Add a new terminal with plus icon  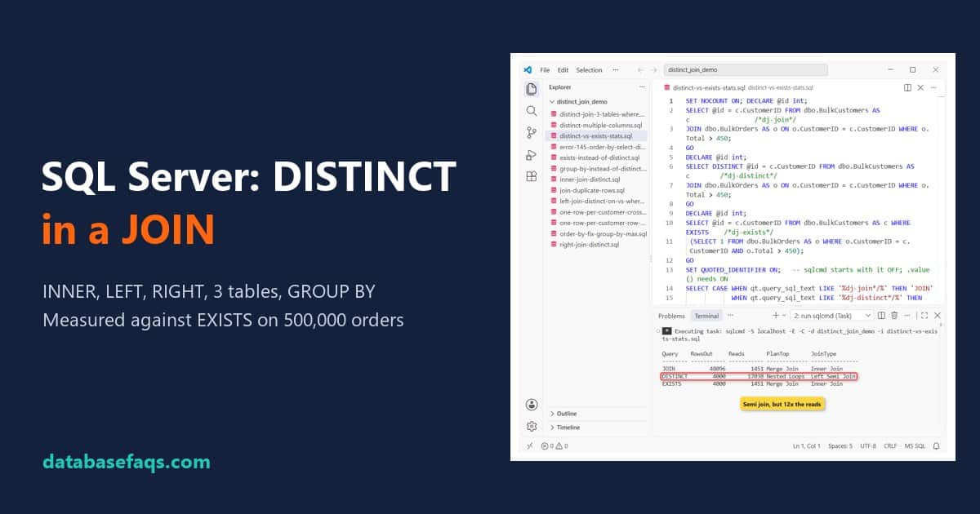tap(776, 315)
